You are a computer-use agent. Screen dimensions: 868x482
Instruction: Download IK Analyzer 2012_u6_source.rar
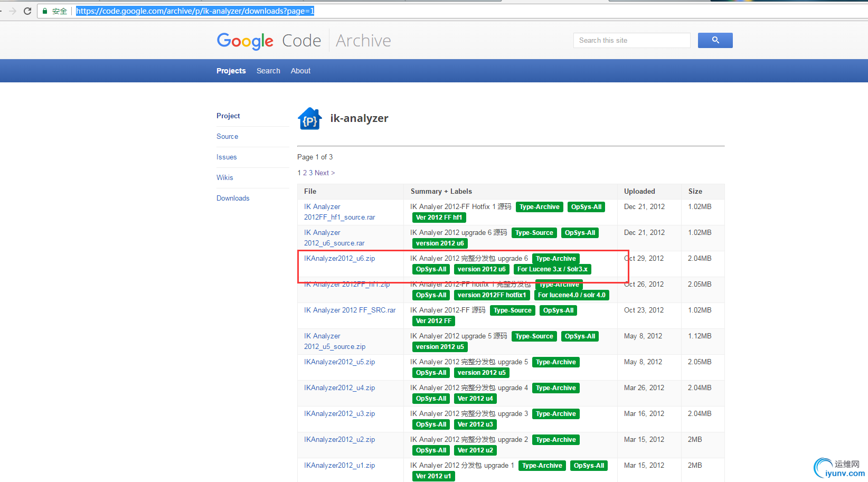click(334, 238)
